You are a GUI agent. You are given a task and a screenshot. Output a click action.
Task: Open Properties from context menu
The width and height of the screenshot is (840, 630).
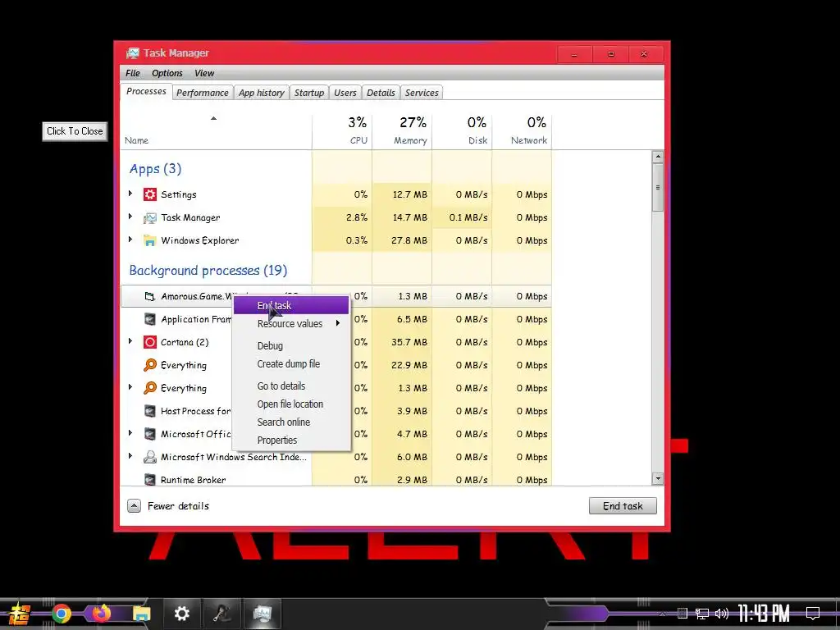(291, 441)
